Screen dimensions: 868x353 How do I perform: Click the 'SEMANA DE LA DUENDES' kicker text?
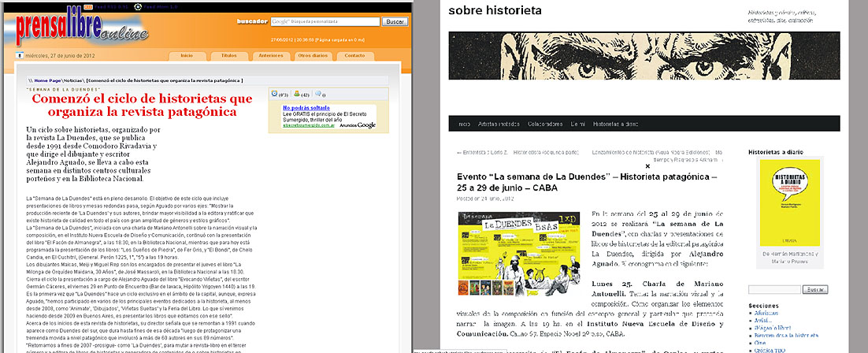[x=63, y=89]
